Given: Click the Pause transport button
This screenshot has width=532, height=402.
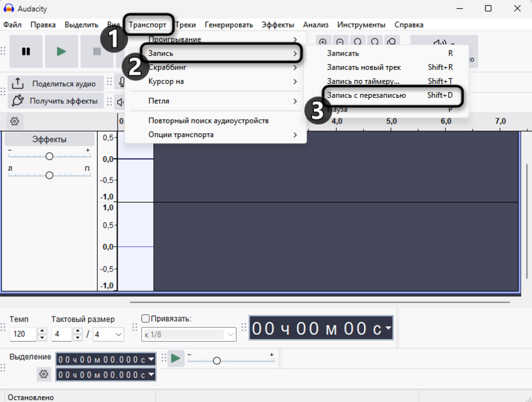Looking at the screenshot, I should [26, 52].
